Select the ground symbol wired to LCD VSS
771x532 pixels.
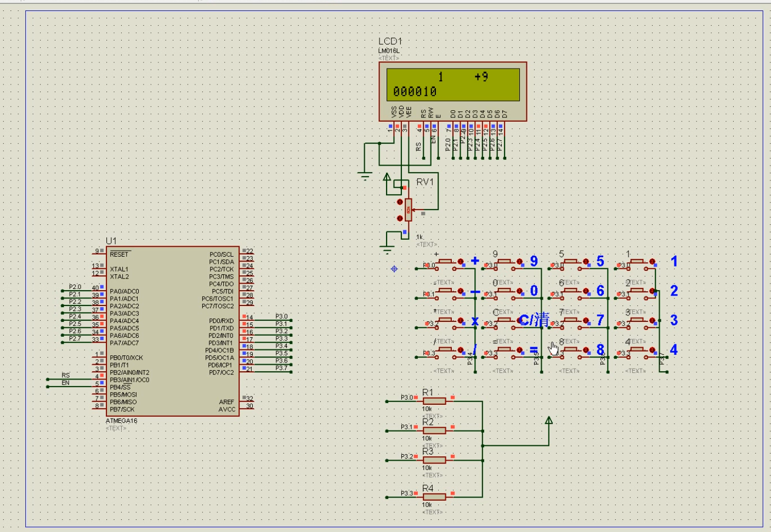[365, 176]
